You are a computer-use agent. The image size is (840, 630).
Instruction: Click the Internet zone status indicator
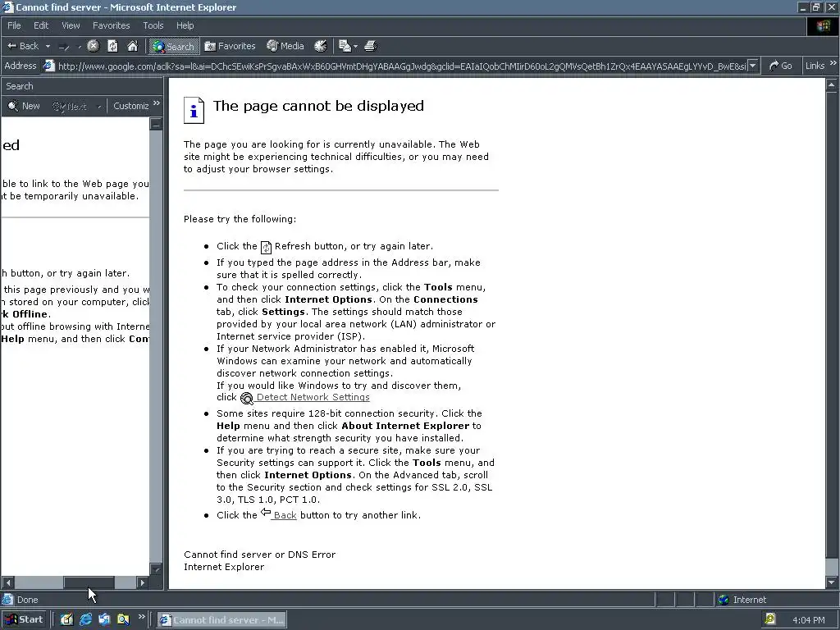742,600
